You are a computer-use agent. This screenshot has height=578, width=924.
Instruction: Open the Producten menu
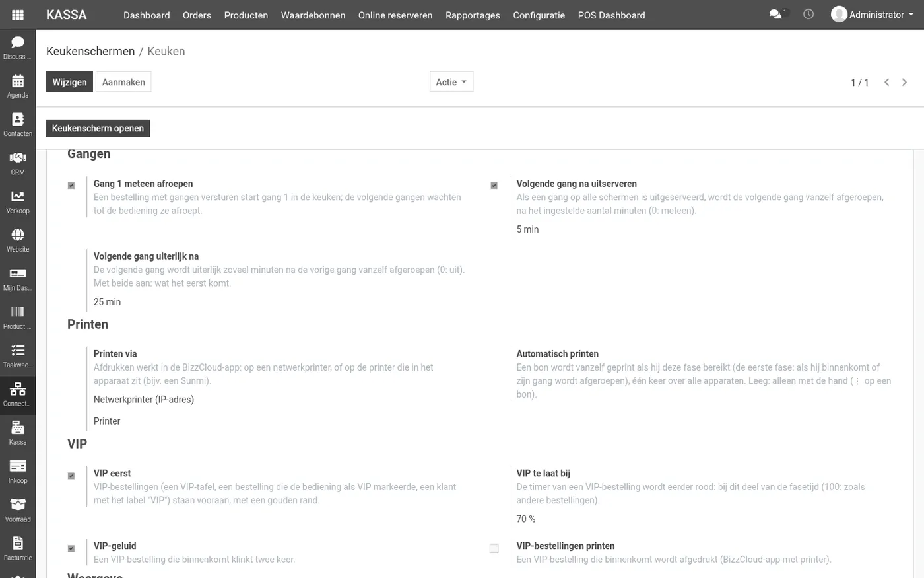pos(246,15)
